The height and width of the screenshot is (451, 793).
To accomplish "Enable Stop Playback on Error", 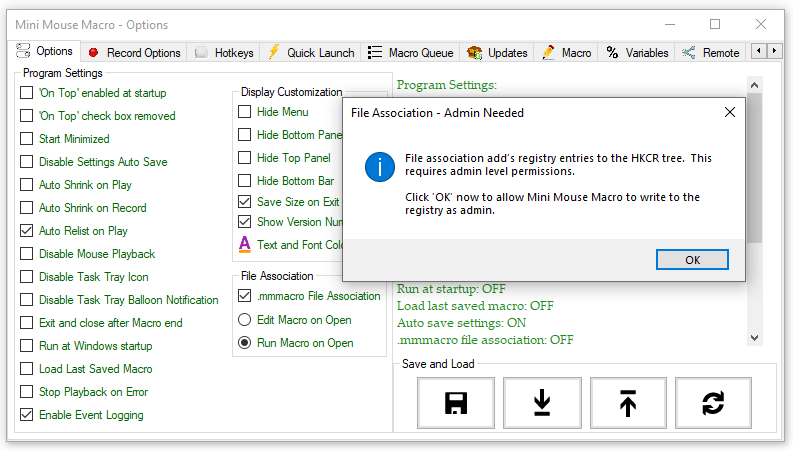I will click(x=26, y=392).
